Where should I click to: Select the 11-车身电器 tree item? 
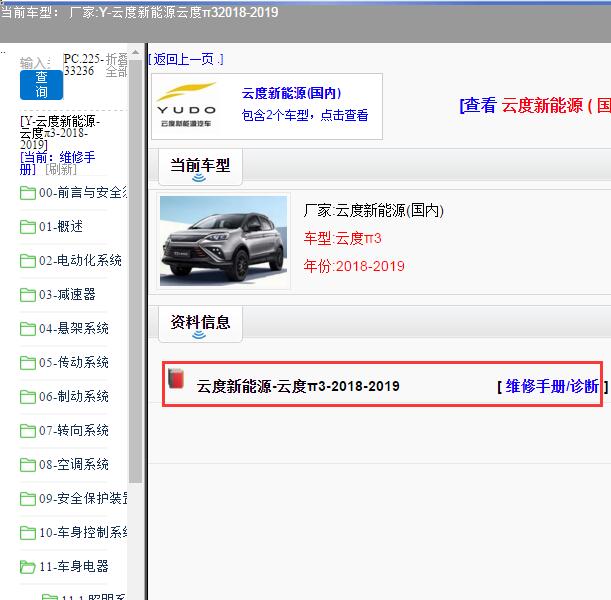(74, 566)
